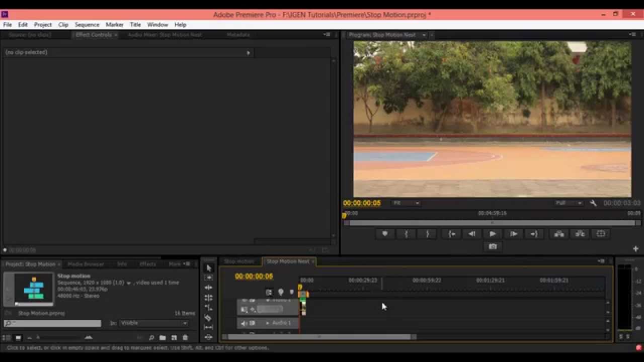
Task: Click the Mark In bracket button
Action: pyautogui.click(x=406, y=234)
